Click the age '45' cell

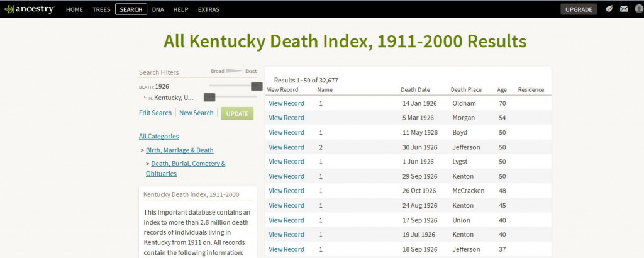[502, 205]
